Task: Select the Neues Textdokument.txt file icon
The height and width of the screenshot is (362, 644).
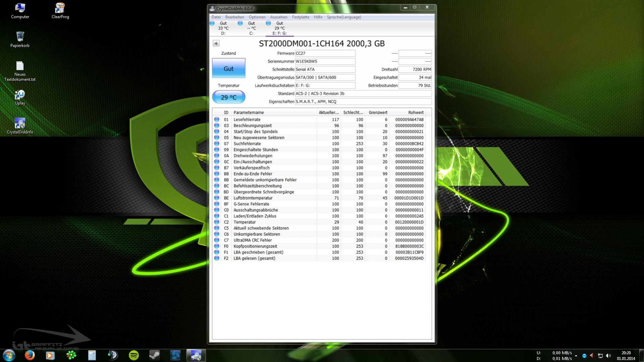Action: click(20, 71)
